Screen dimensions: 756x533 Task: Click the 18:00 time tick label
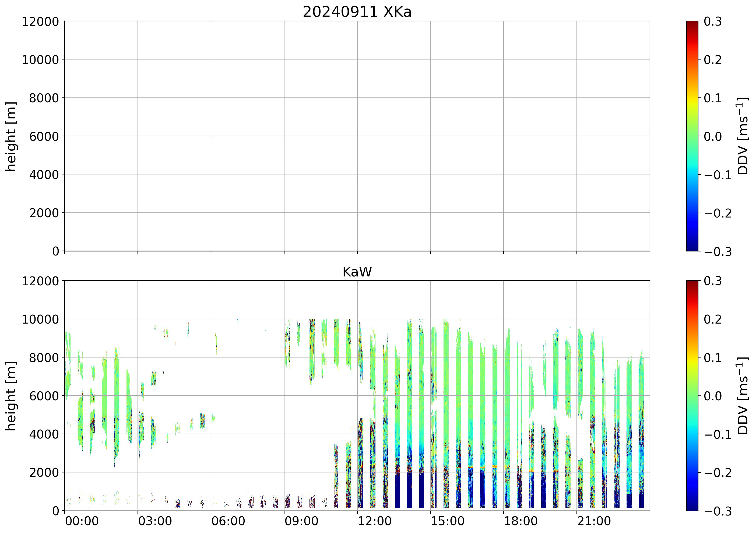coord(521,522)
